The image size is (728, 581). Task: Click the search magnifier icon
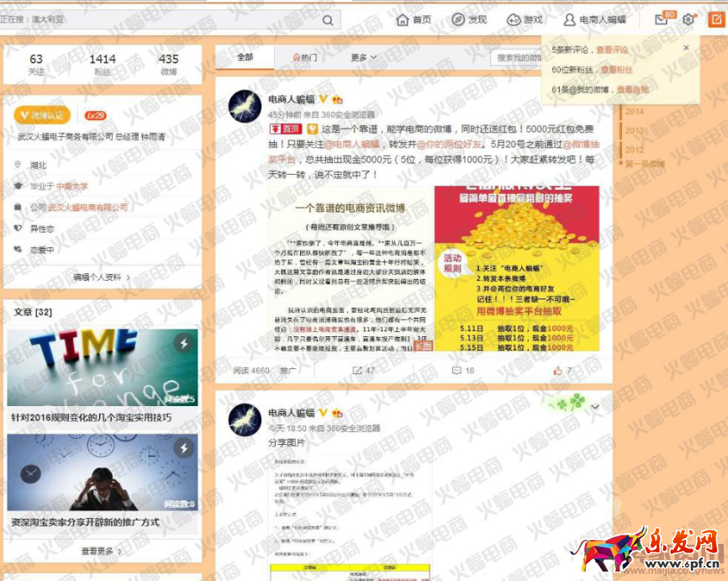(x=328, y=20)
